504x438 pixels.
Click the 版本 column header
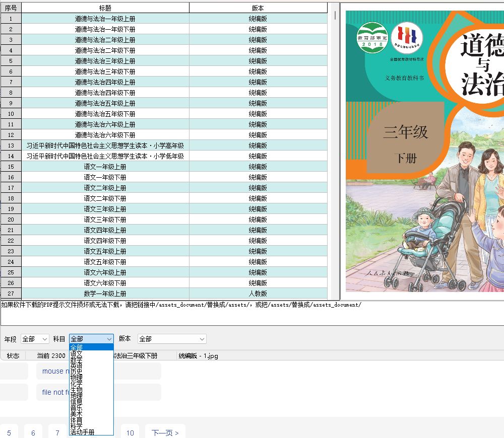pos(258,8)
